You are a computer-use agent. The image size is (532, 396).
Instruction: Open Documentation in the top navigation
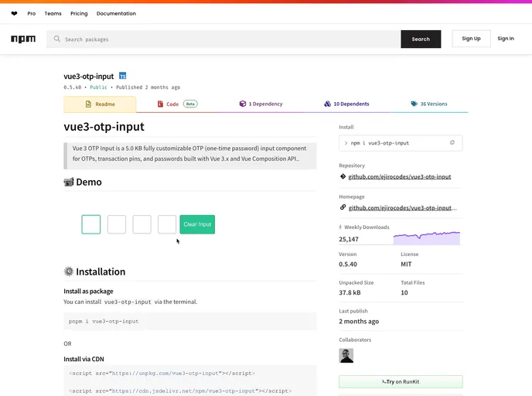116,14
